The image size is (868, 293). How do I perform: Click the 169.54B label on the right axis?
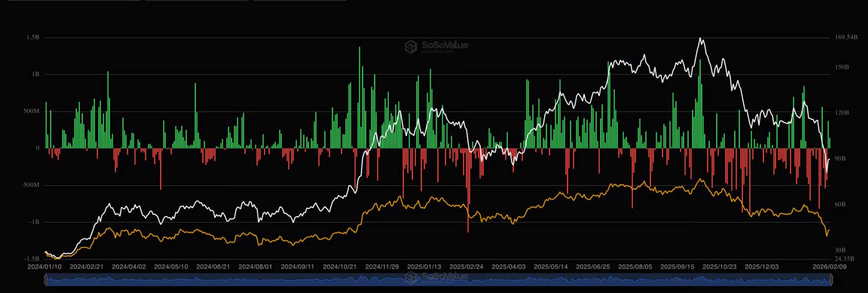pyautogui.click(x=847, y=38)
